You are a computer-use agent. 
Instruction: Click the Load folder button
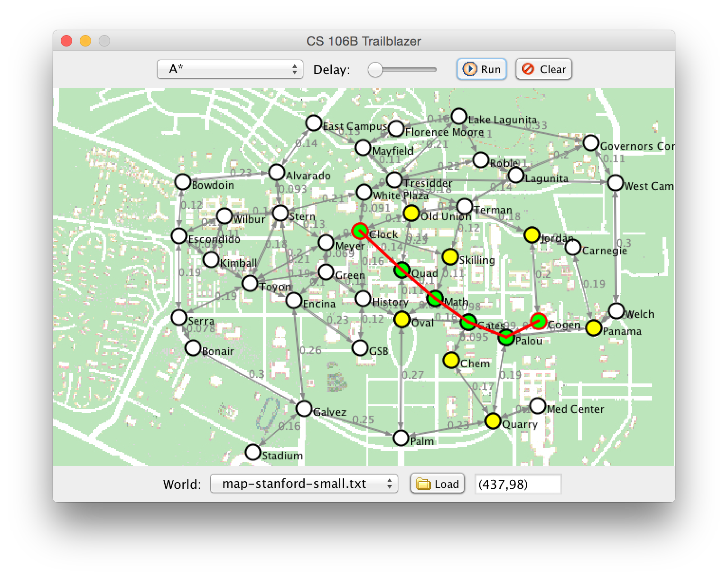click(437, 484)
